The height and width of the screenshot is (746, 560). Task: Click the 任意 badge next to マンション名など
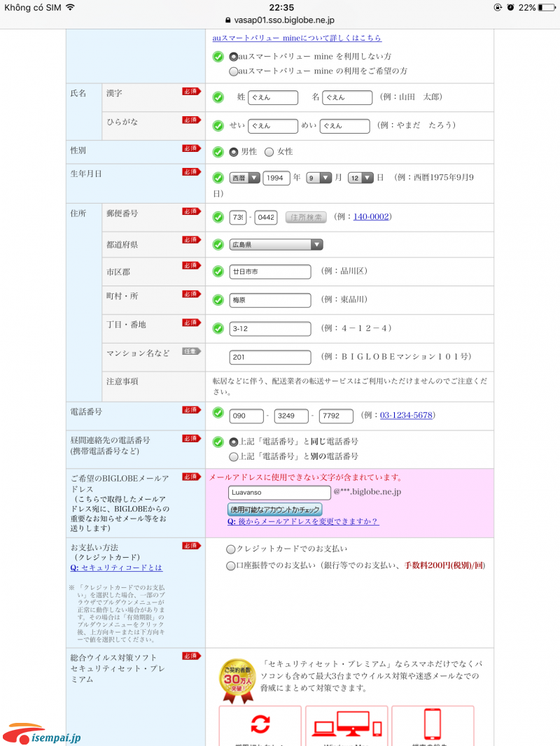[x=191, y=351]
